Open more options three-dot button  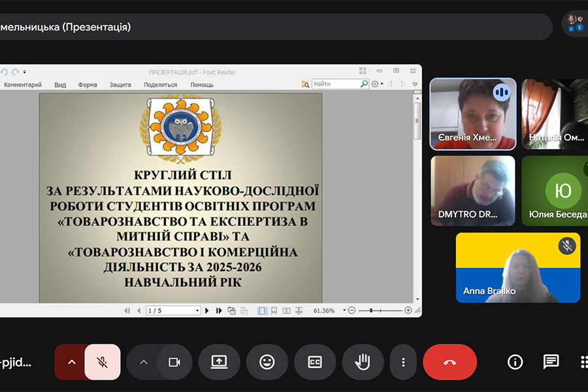404,362
